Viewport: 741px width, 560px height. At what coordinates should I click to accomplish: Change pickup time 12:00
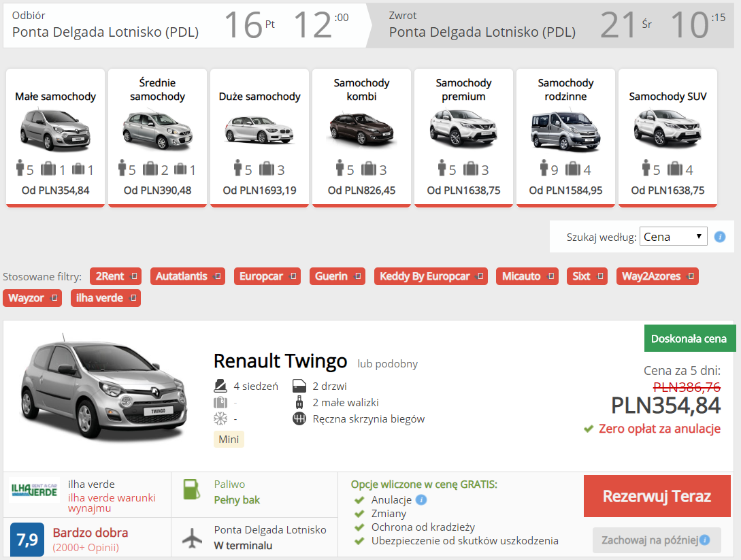[321, 24]
